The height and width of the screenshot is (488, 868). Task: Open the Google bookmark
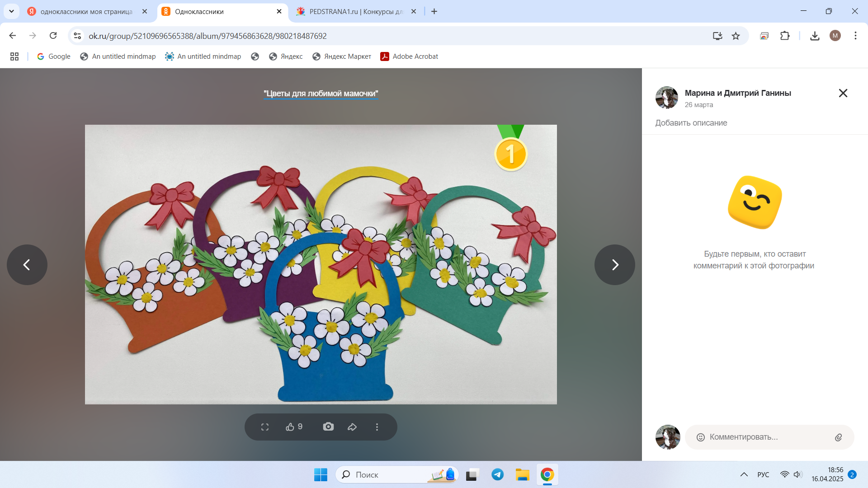coord(54,56)
